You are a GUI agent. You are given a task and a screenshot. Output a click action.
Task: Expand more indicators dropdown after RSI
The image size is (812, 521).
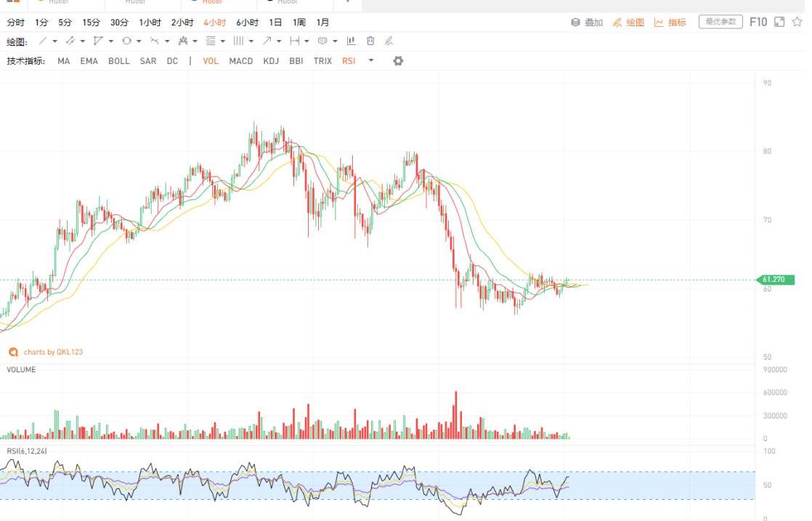click(x=371, y=61)
